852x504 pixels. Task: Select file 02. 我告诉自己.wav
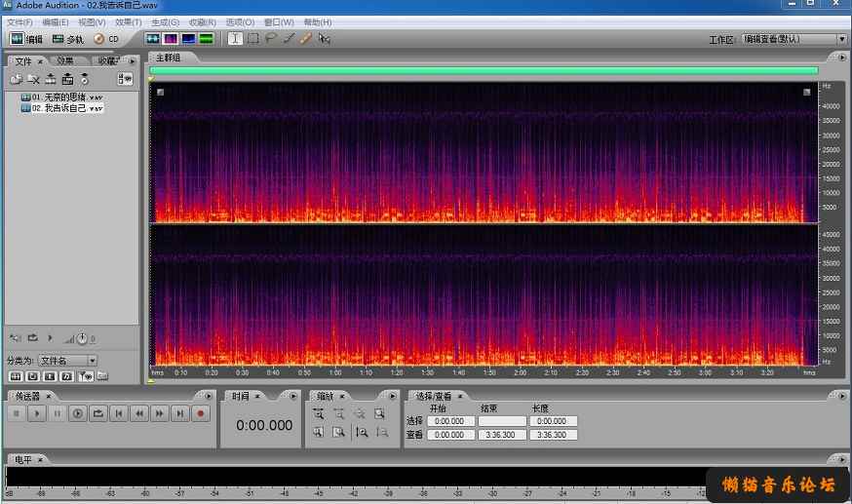pyautogui.click(x=61, y=108)
